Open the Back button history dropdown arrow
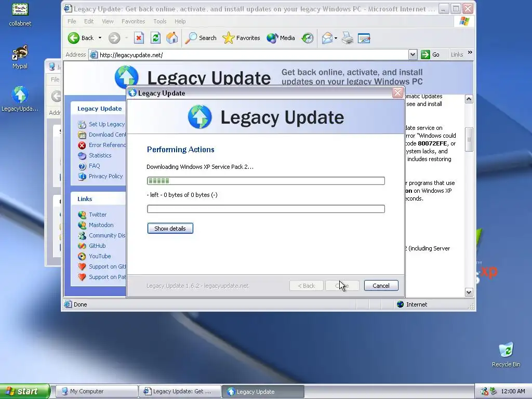 (100, 38)
